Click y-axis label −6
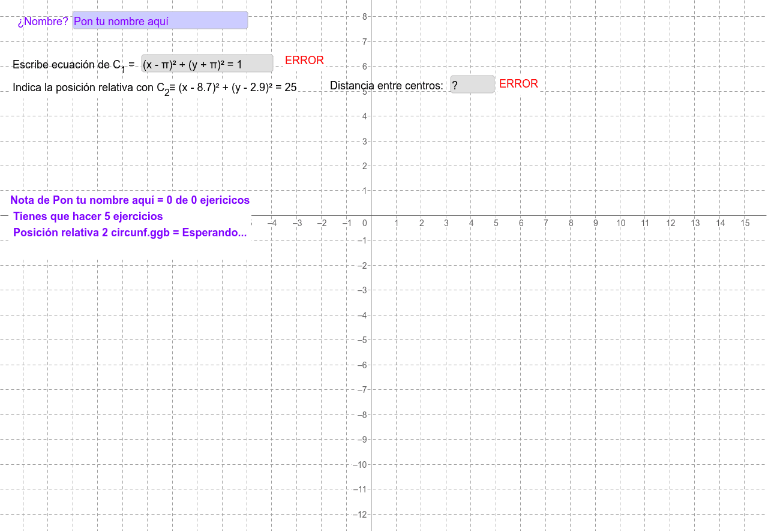Screen dimensions: 768x532 [361, 365]
